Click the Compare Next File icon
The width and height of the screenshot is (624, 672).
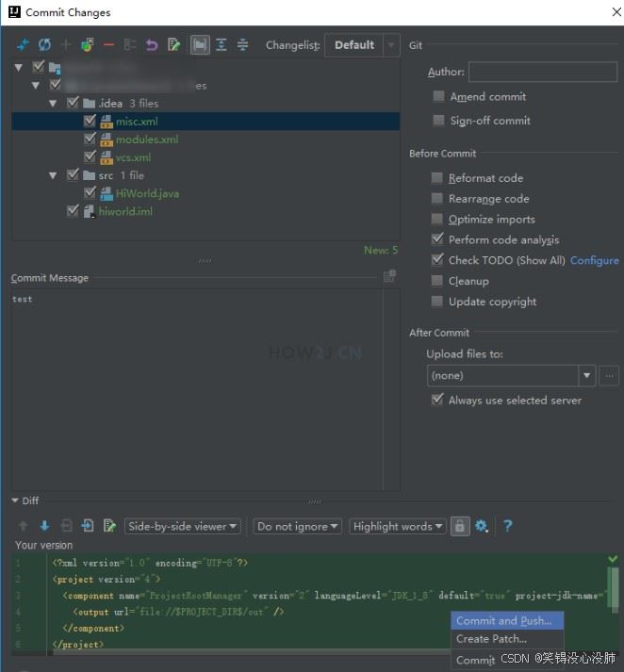point(88,526)
